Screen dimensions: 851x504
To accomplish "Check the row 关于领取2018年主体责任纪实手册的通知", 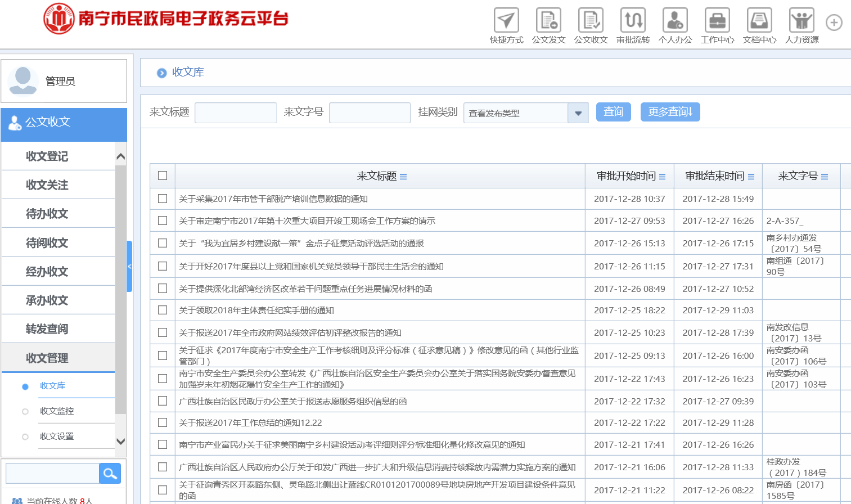I will point(163,310).
